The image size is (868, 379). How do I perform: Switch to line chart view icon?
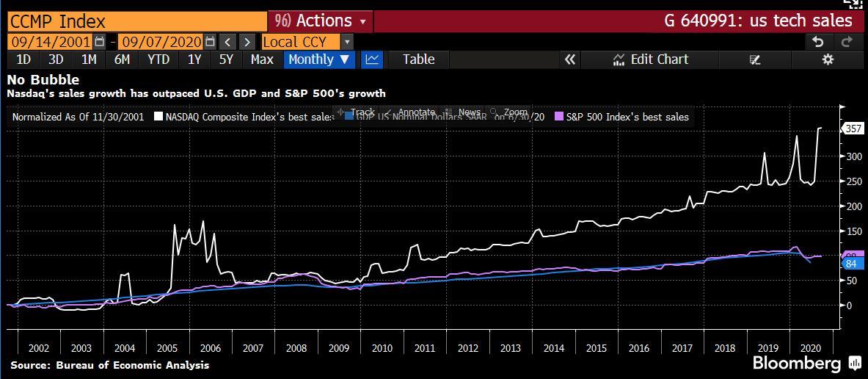click(372, 59)
